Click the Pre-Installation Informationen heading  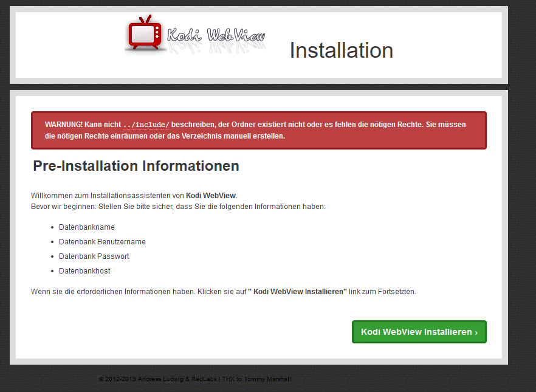pyautogui.click(x=136, y=166)
